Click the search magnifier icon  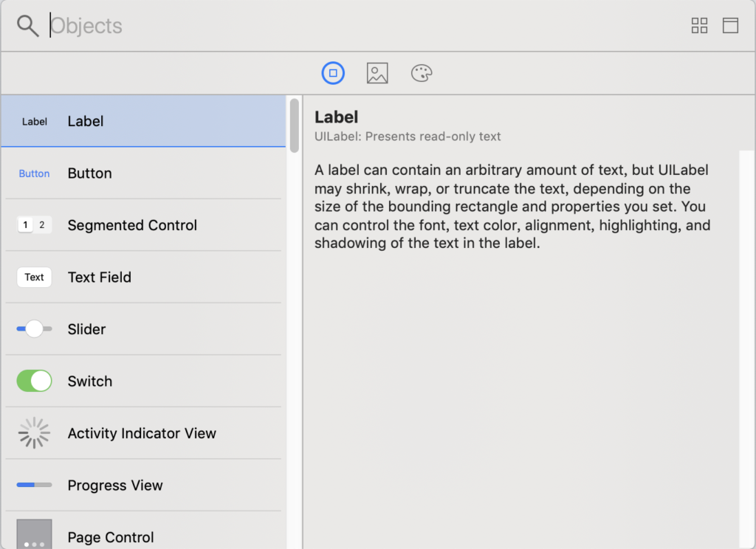[x=28, y=26]
